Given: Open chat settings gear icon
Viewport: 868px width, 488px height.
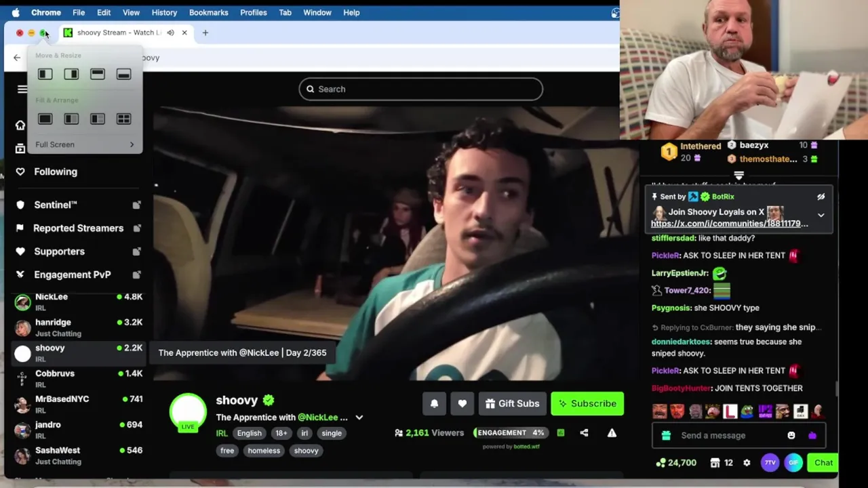Looking at the screenshot, I should click(x=747, y=462).
